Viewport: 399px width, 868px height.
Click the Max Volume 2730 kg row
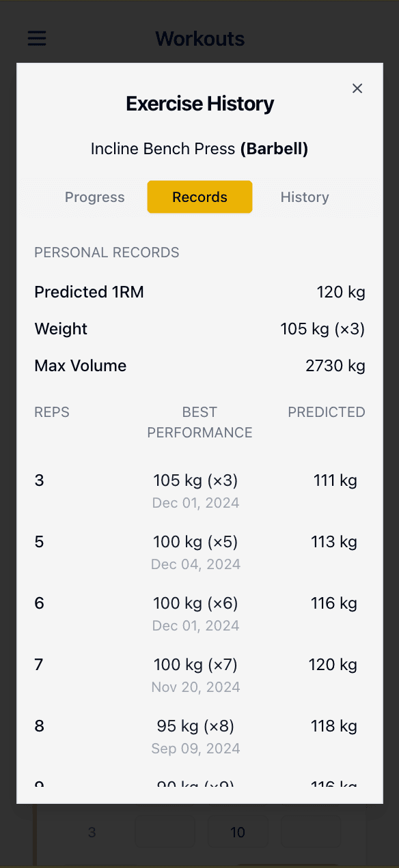pyautogui.click(x=199, y=366)
